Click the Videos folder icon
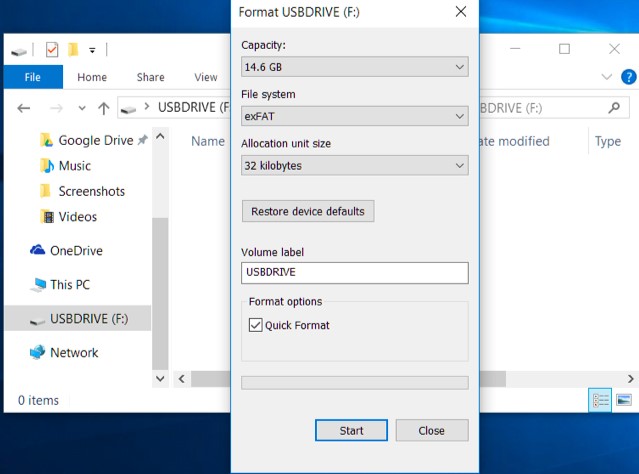639x474 pixels. point(46,216)
